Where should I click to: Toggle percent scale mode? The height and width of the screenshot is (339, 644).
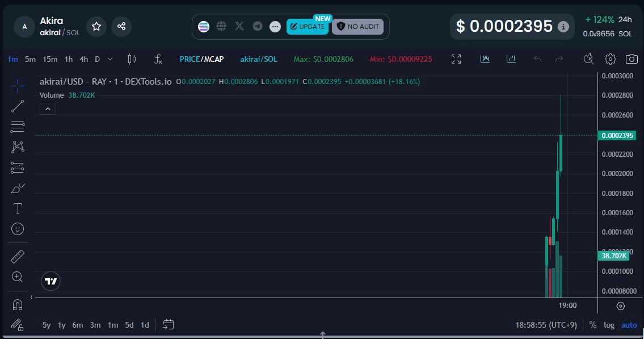593,325
